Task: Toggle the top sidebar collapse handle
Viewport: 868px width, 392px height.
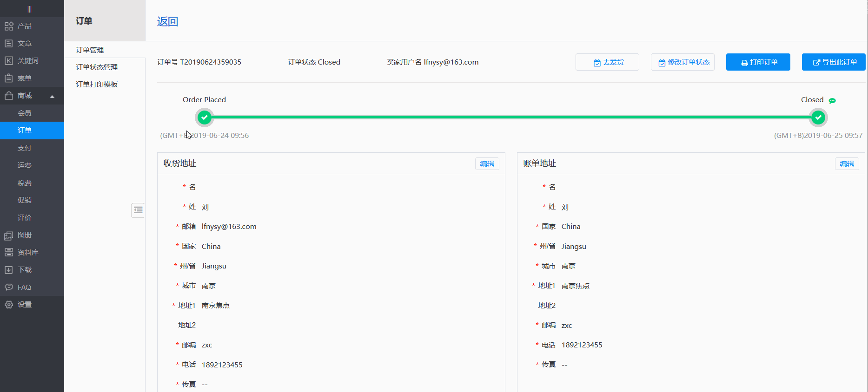Action: [x=29, y=9]
